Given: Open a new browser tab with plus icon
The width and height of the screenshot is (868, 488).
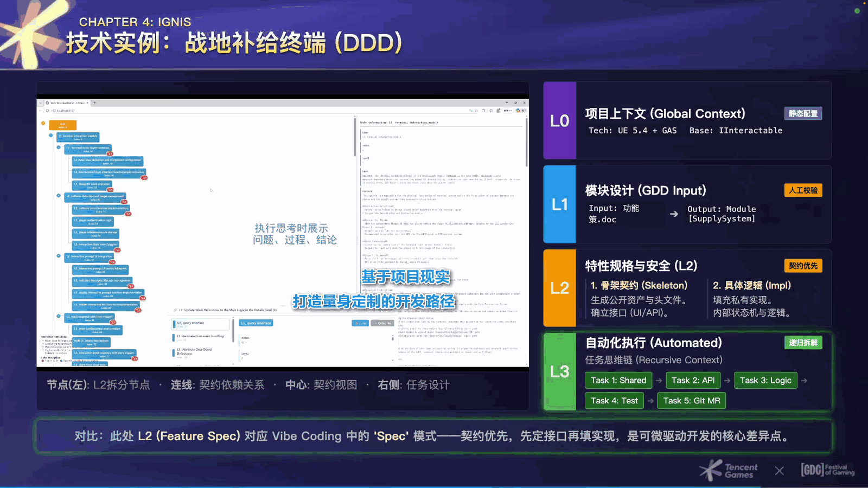Looking at the screenshot, I should point(94,102).
